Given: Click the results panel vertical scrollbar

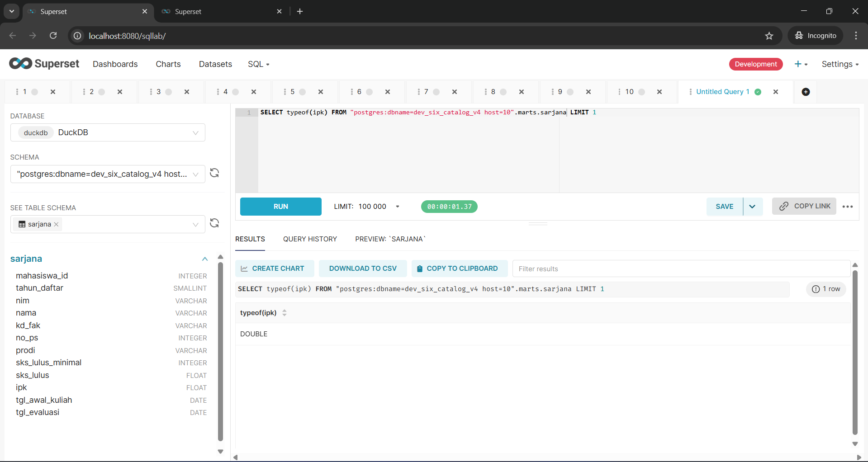Looking at the screenshot, I should (x=855, y=352).
